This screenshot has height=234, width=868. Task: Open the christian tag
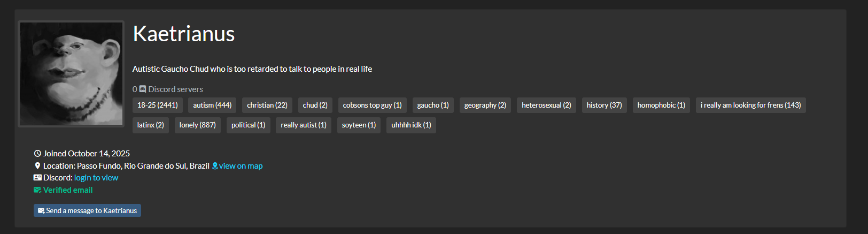point(267,105)
